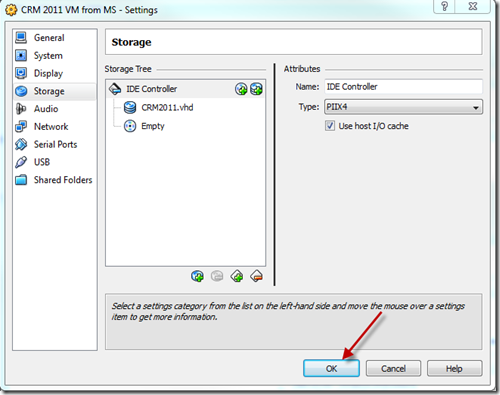Click the Cancel button
Screen dimensions: 500x395
(393, 368)
